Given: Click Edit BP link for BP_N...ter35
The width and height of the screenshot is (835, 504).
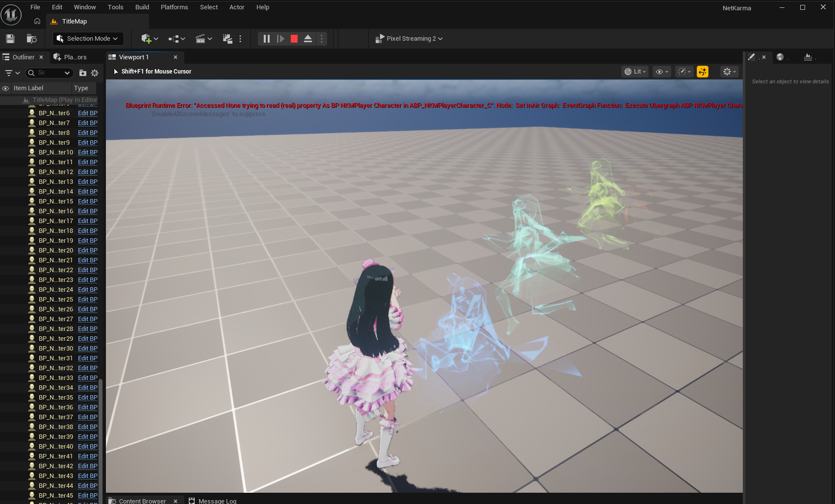Looking at the screenshot, I should (x=88, y=398).
